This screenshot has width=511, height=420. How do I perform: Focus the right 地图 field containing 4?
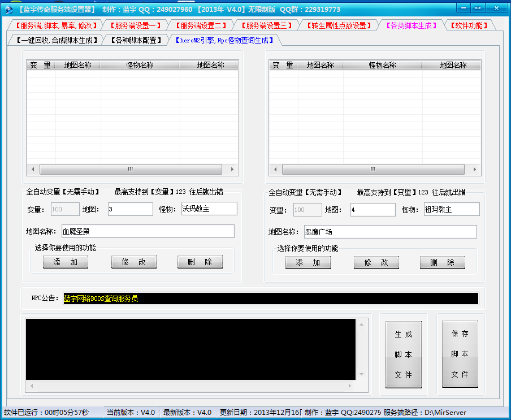pyautogui.click(x=373, y=210)
